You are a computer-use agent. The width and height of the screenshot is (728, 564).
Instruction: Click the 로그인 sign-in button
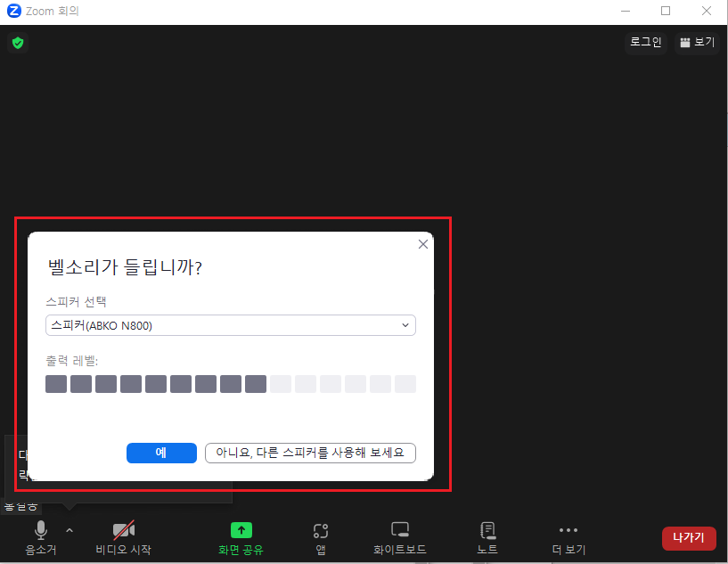click(646, 42)
